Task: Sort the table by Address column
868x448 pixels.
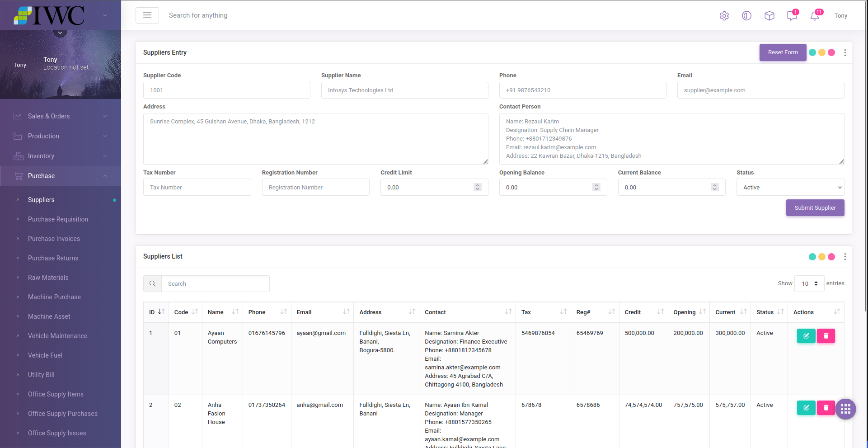Action: point(387,312)
